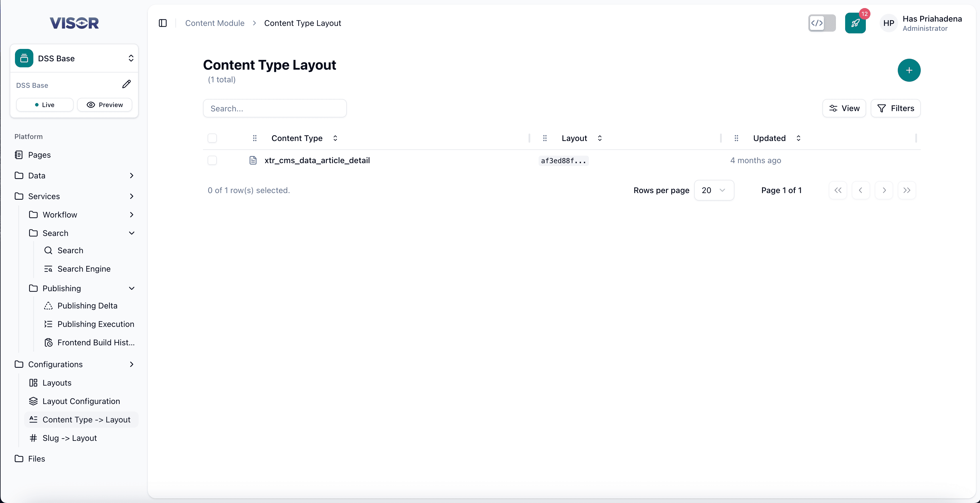Click the HP user avatar
Image resolution: width=980 pixels, height=503 pixels.
(x=888, y=23)
